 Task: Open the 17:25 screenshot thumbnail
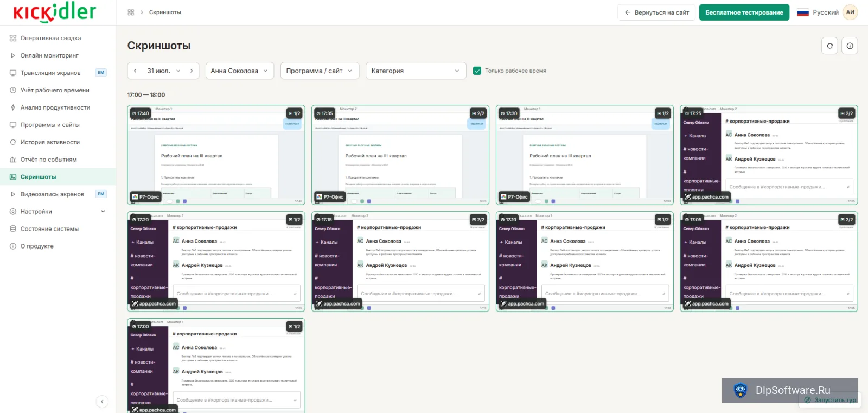click(x=769, y=155)
